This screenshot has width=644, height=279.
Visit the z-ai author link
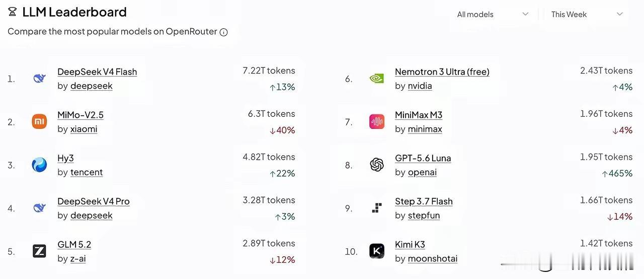[x=78, y=258]
